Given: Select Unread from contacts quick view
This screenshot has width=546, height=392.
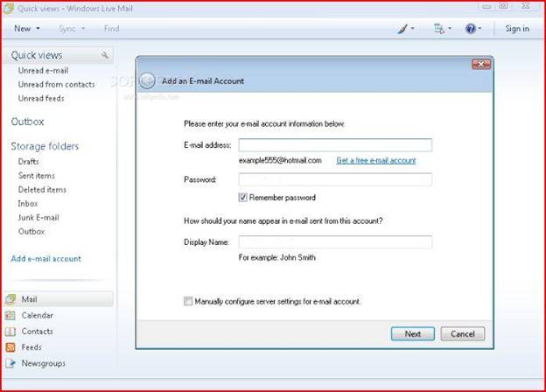Looking at the screenshot, I should (x=56, y=84).
